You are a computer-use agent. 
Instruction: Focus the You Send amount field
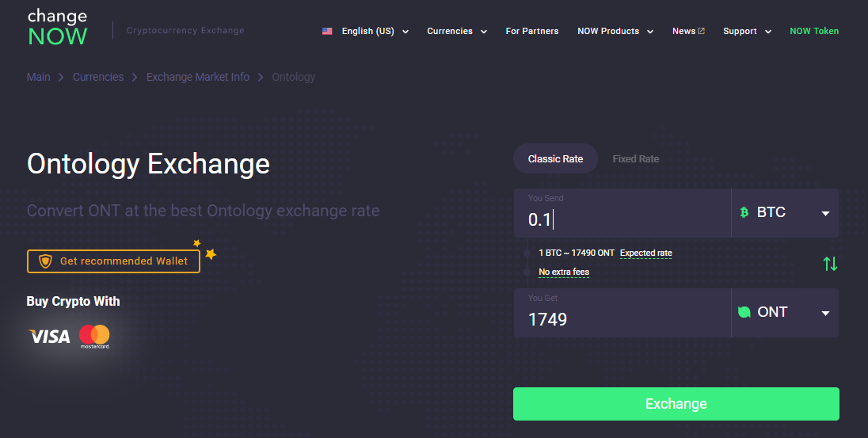[x=622, y=213]
